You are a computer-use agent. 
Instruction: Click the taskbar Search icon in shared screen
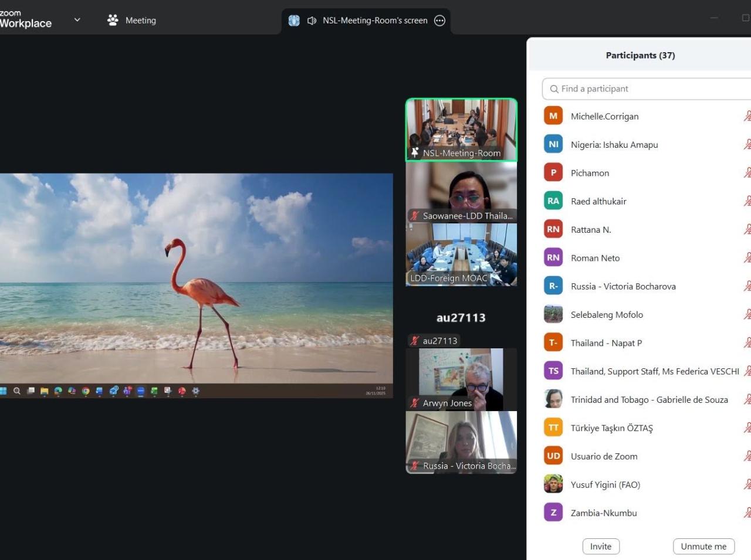coord(17,391)
